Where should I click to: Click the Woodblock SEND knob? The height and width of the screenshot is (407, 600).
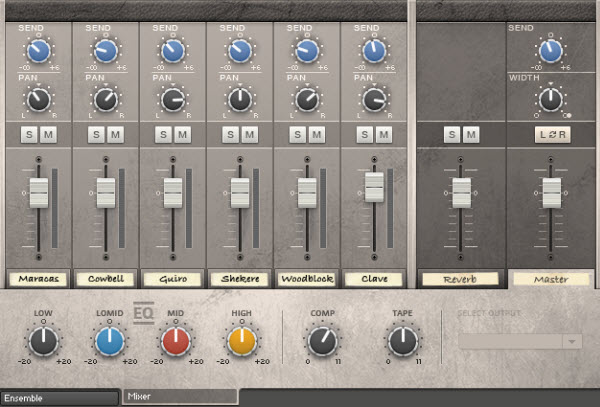(307, 51)
